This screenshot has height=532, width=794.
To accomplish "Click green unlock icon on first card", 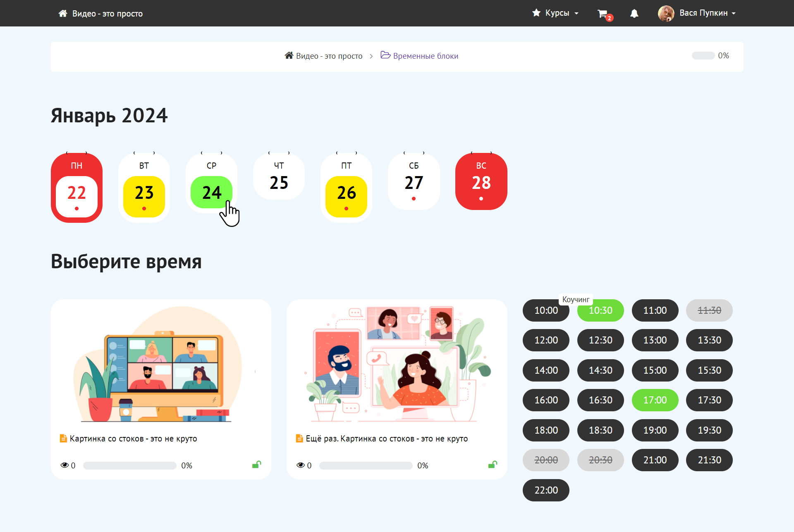I will click(x=256, y=465).
